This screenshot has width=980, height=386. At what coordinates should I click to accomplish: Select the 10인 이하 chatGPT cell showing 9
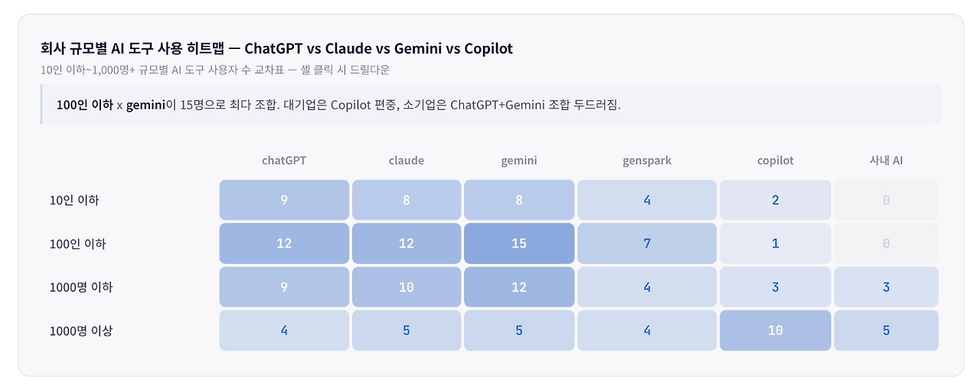tap(284, 200)
